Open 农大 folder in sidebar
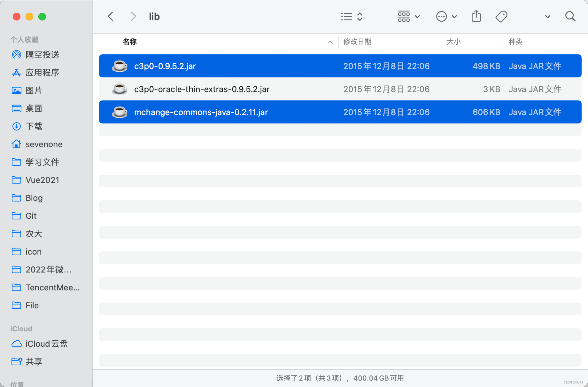This screenshot has width=588, height=387. [x=34, y=234]
